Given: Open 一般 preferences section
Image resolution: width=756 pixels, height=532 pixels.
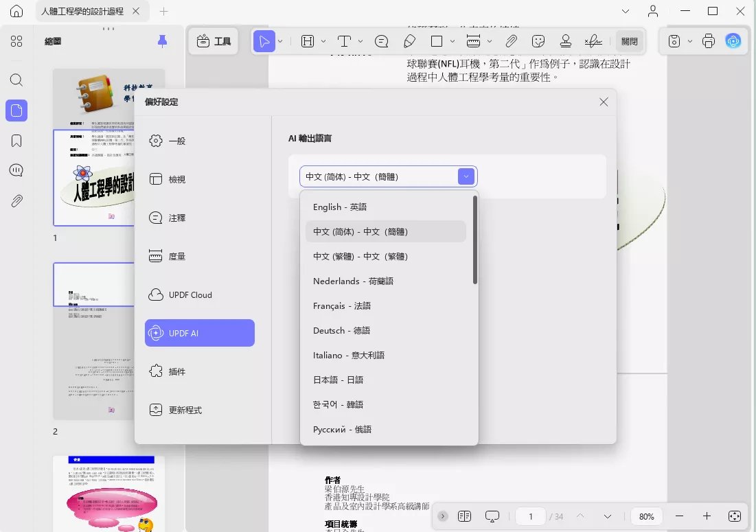Looking at the screenshot, I should coord(200,141).
